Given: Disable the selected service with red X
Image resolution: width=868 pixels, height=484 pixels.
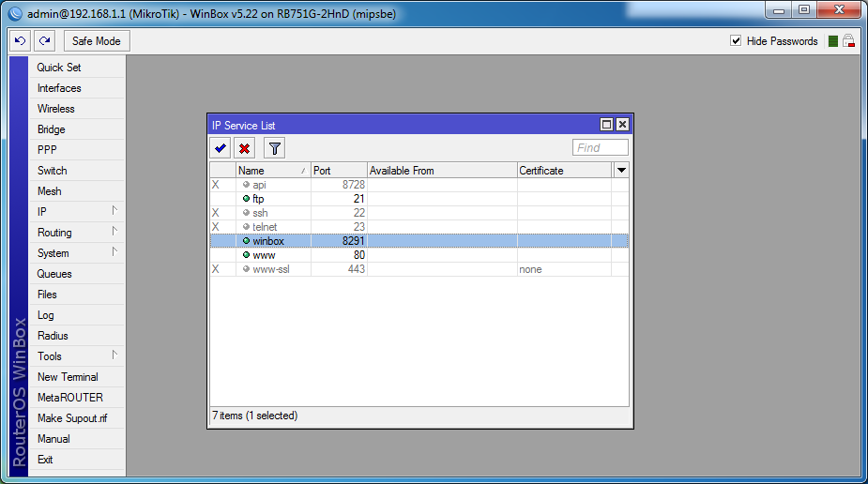Looking at the screenshot, I should click(x=244, y=148).
